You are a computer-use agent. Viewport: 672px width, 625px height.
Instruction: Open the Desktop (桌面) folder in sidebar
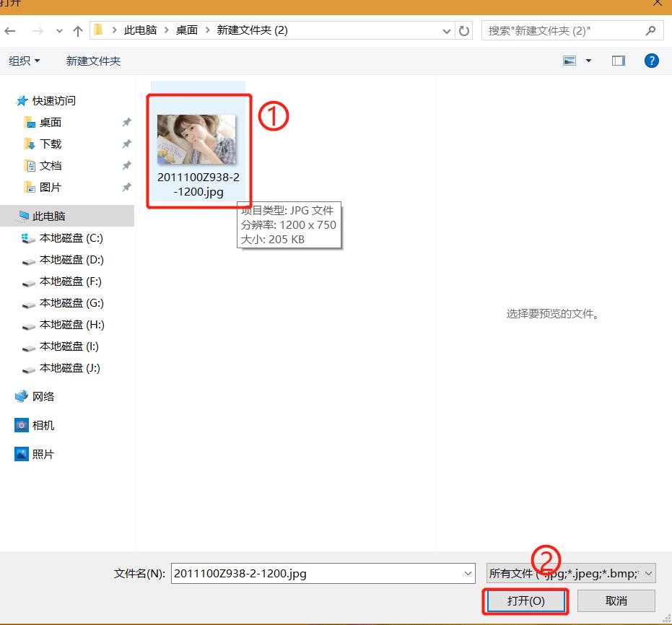point(51,122)
